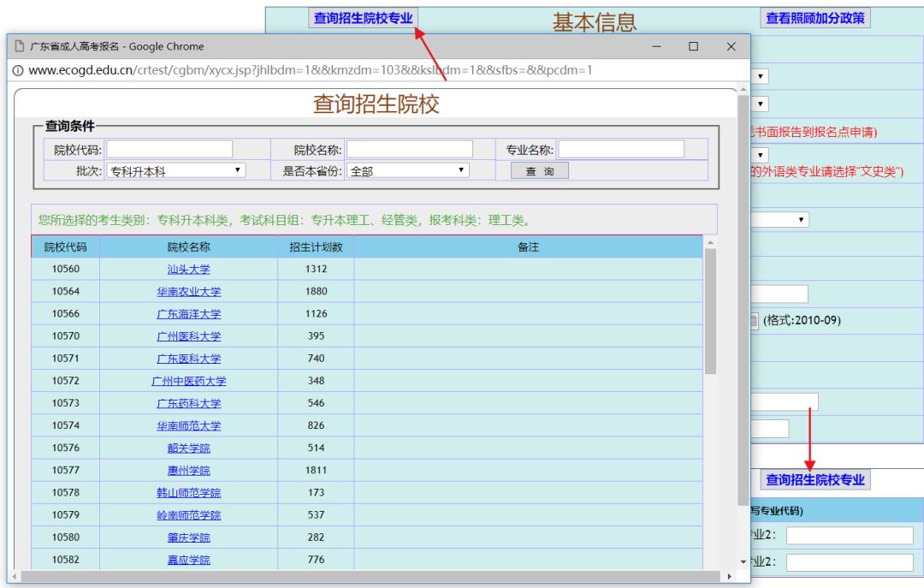This screenshot has width=924, height=588.
Task: Open the 岭南师范学院 link
Action: [x=188, y=516]
